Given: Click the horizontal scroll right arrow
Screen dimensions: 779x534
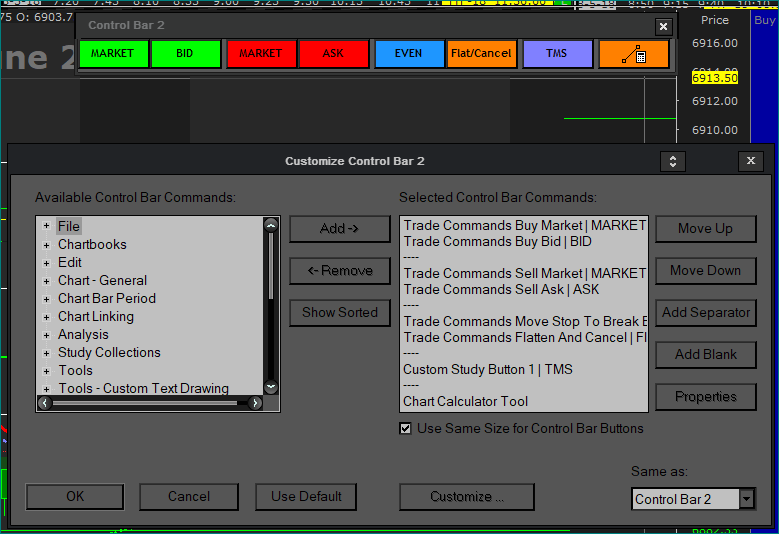Looking at the screenshot, I should click(255, 403).
